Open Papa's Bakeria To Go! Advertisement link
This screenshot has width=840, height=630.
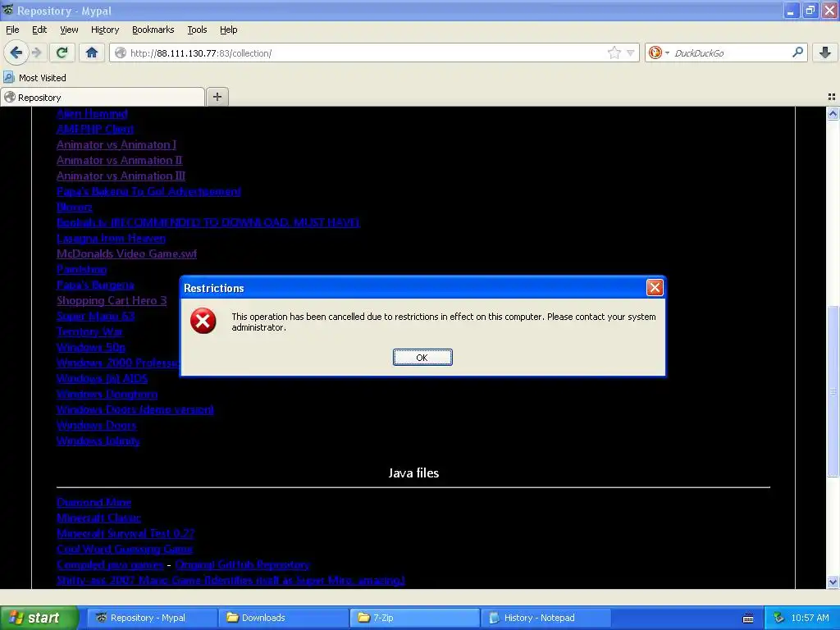149,191
